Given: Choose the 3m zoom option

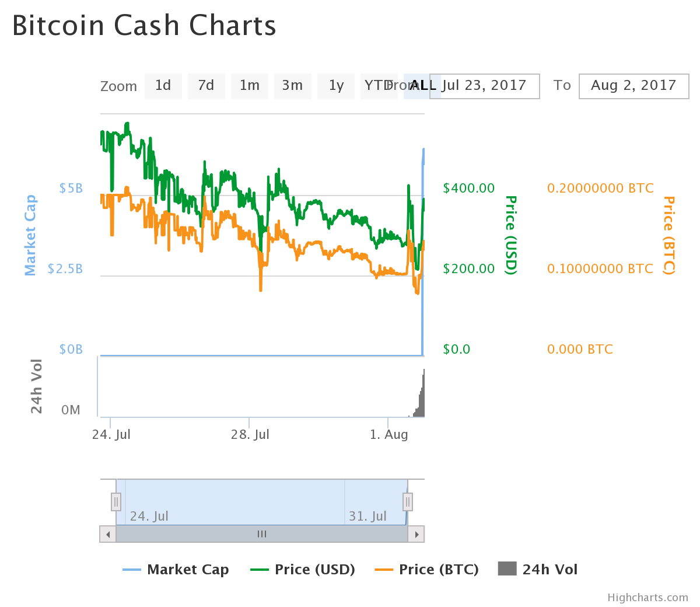Looking at the screenshot, I should click(292, 86).
